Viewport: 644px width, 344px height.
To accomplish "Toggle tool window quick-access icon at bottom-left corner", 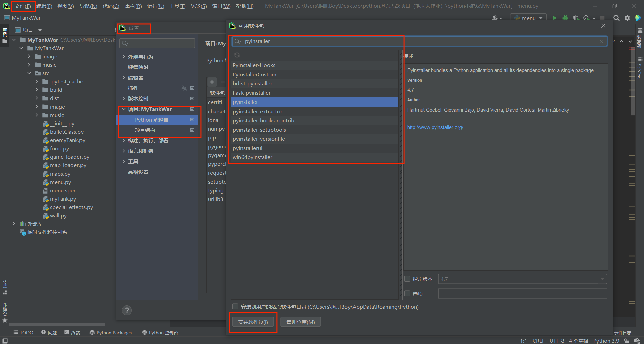I will 5,341.
